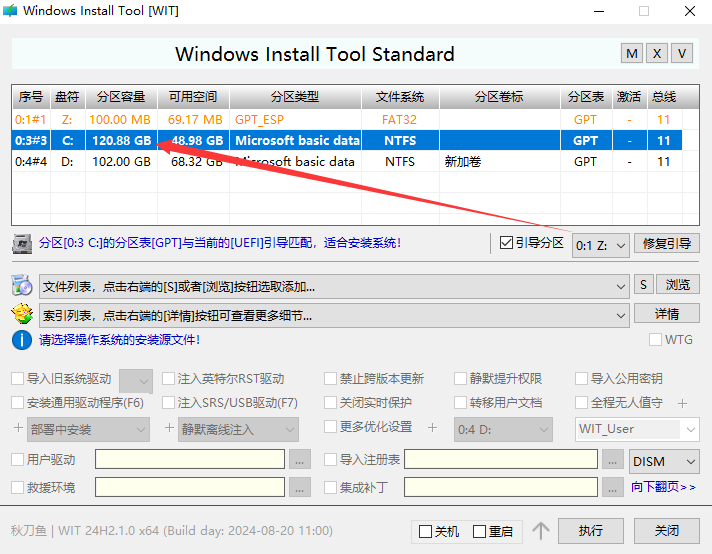712x554 pixels.
Task: Select the Z: GPT_ESP partition row
Action: coord(347,119)
